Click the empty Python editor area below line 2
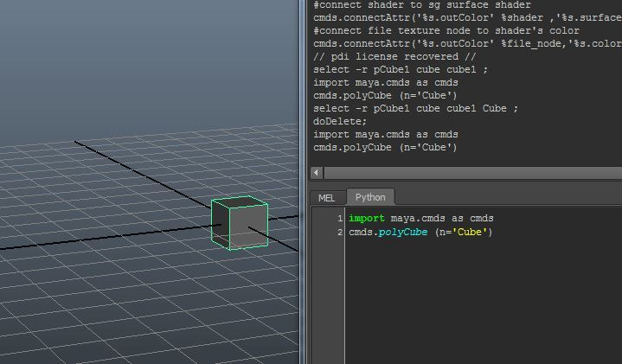622x364 pixels. pos(484,302)
